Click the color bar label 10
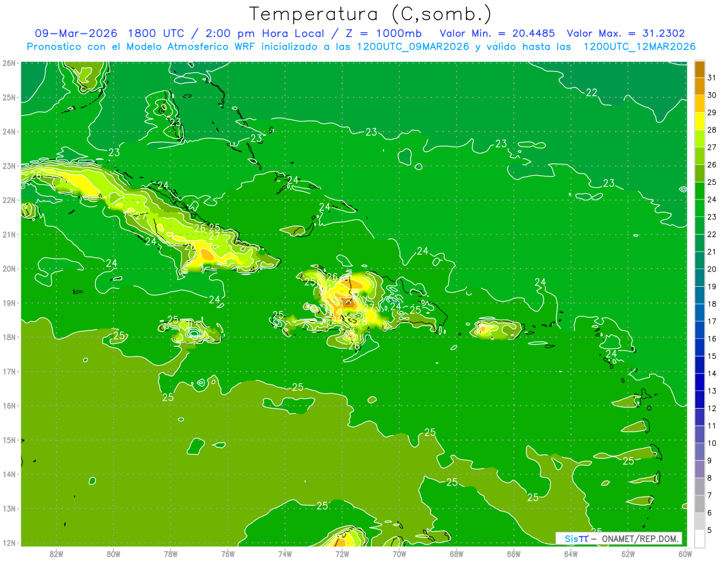Screen dimensions: 728x562 [x=712, y=443]
